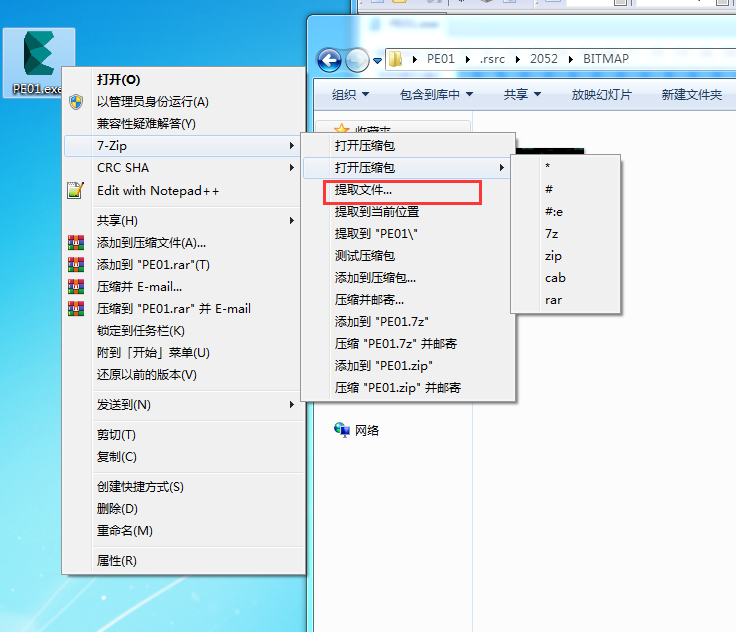The height and width of the screenshot is (632, 736).
Task: Click the Explorer forward arrow button
Action: point(357,60)
